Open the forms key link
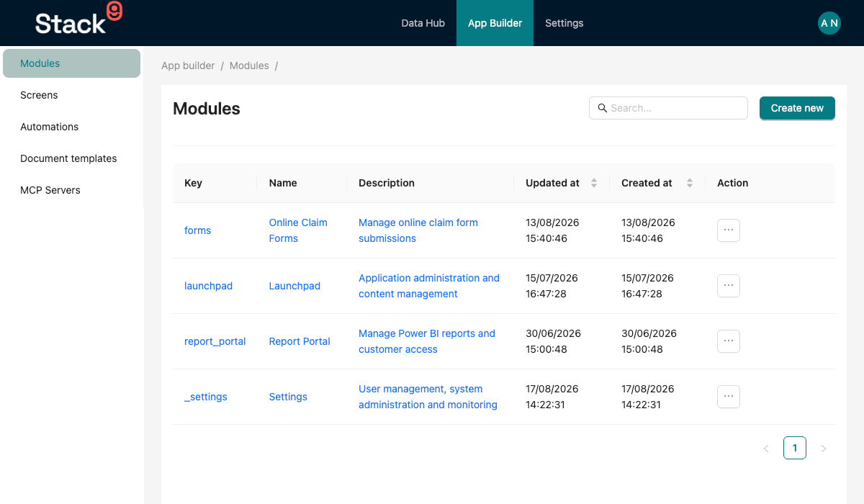 click(197, 230)
